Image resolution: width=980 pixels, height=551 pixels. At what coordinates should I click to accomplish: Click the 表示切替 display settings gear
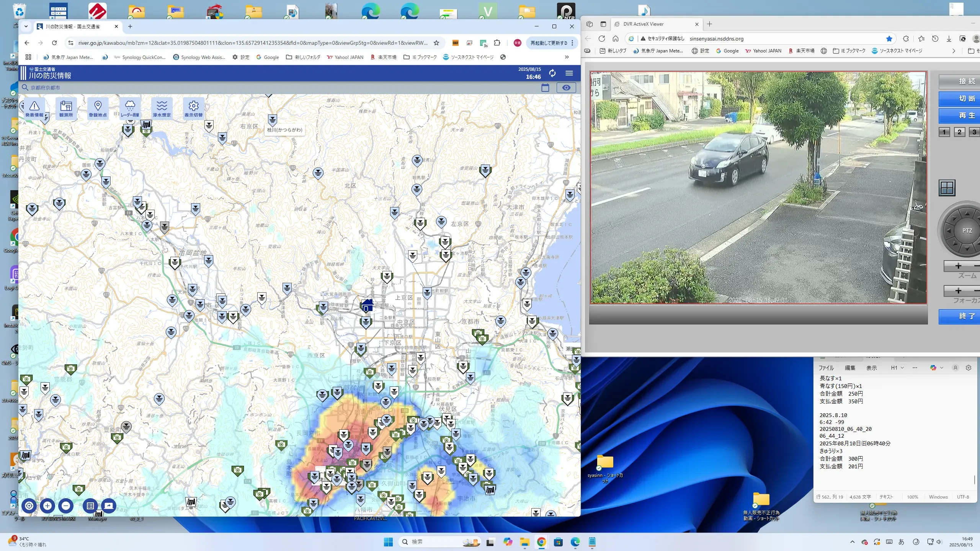point(193,108)
